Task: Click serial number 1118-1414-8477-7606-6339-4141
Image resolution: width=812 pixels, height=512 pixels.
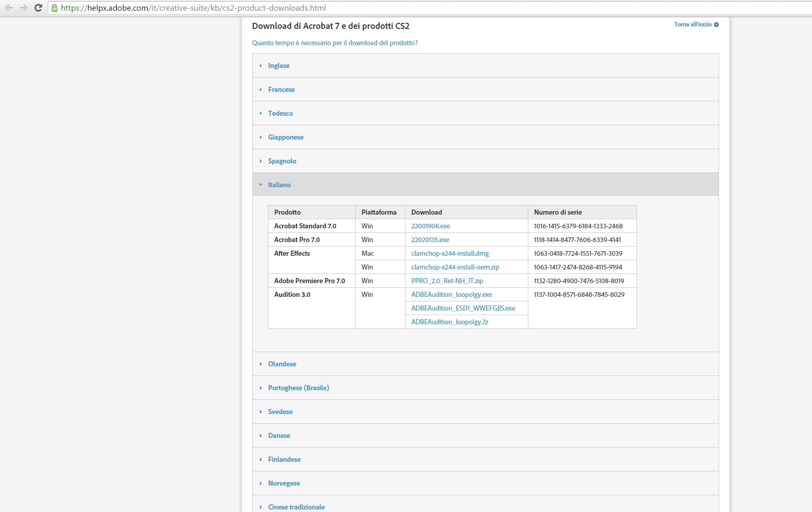Action: point(578,240)
